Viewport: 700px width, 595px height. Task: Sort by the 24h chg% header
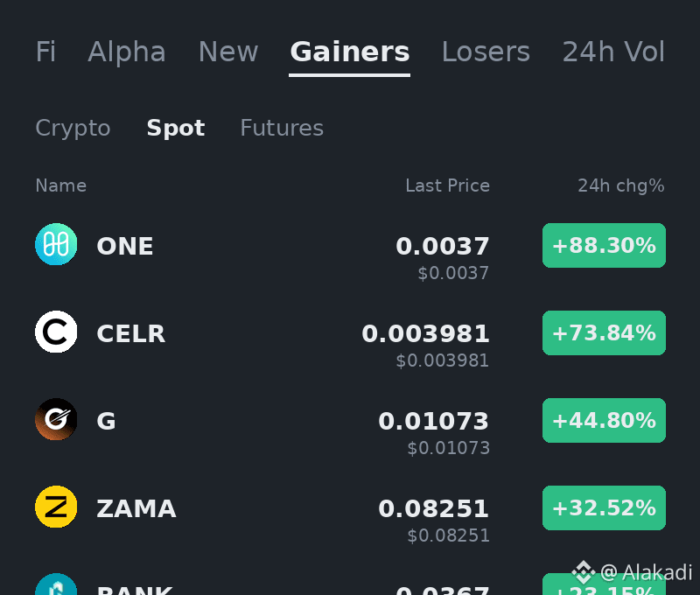(x=621, y=185)
